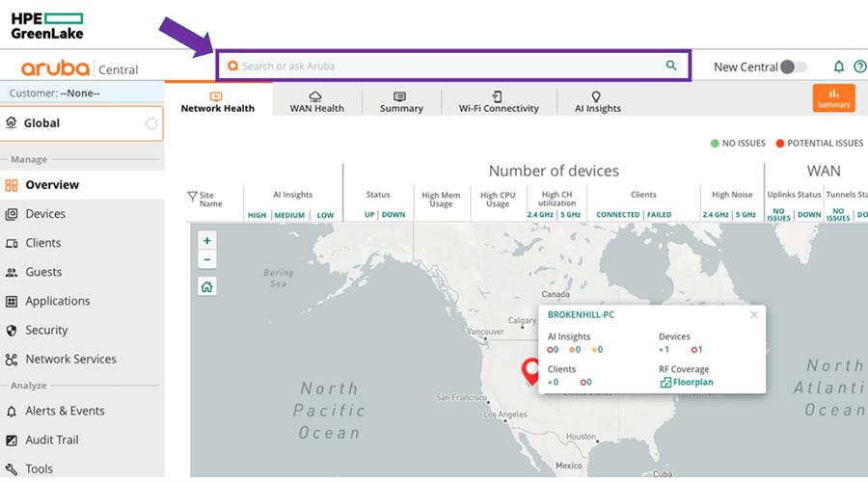Switch to the WAN Health tab
The image size is (868, 482).
point(316,101)
